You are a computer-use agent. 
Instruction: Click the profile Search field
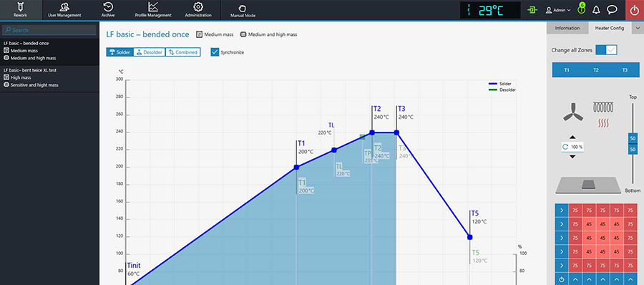click(49, 30)
